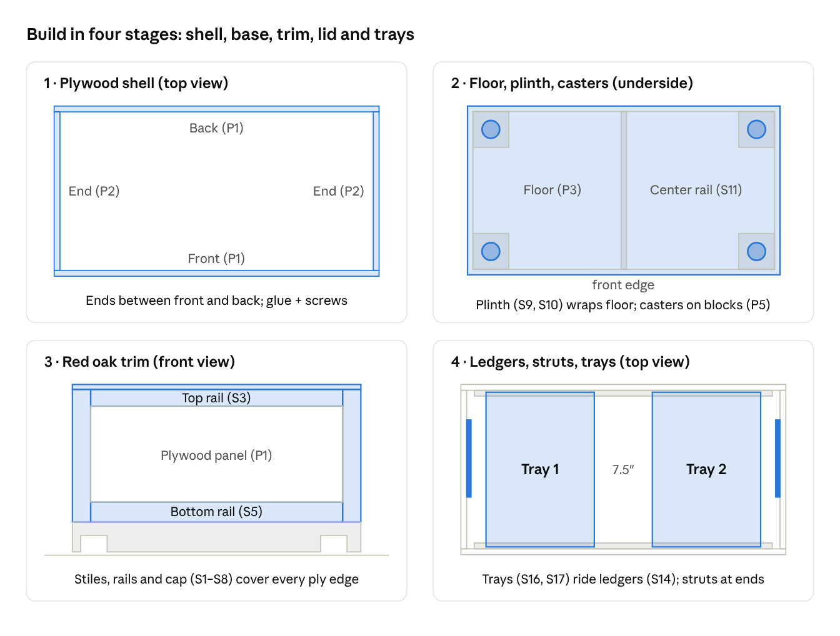Viewport: 840px width, 636px height.
Task: Click the "3 · Red oak trim (front view)" heading
Action: click(x=139, y=362)
